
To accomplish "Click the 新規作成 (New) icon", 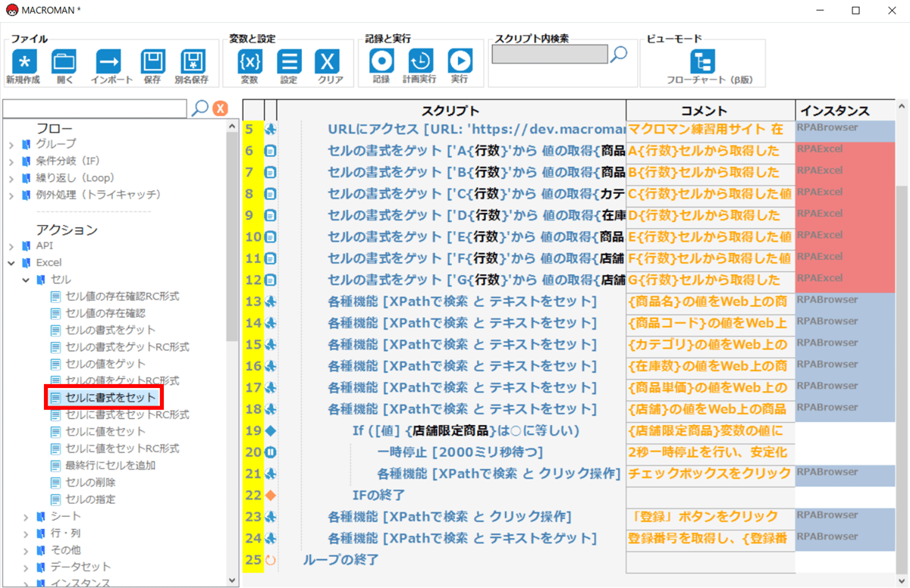I will (x=24, y=62).
